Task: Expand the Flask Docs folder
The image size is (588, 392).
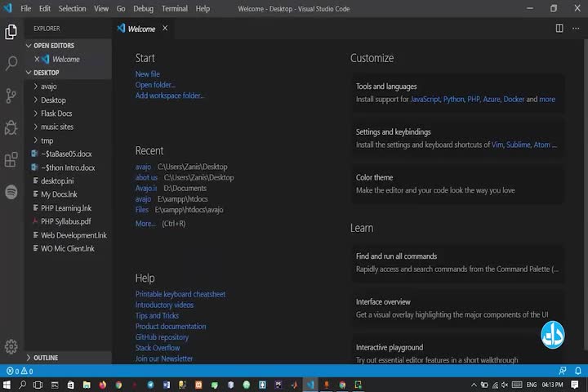Action: tap(56, 114)
